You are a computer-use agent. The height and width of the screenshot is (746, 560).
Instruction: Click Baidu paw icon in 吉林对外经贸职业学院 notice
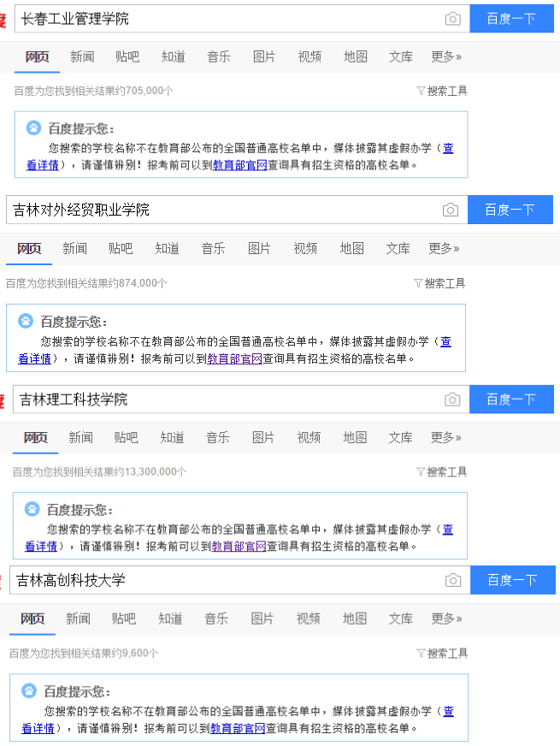(26, 321)
